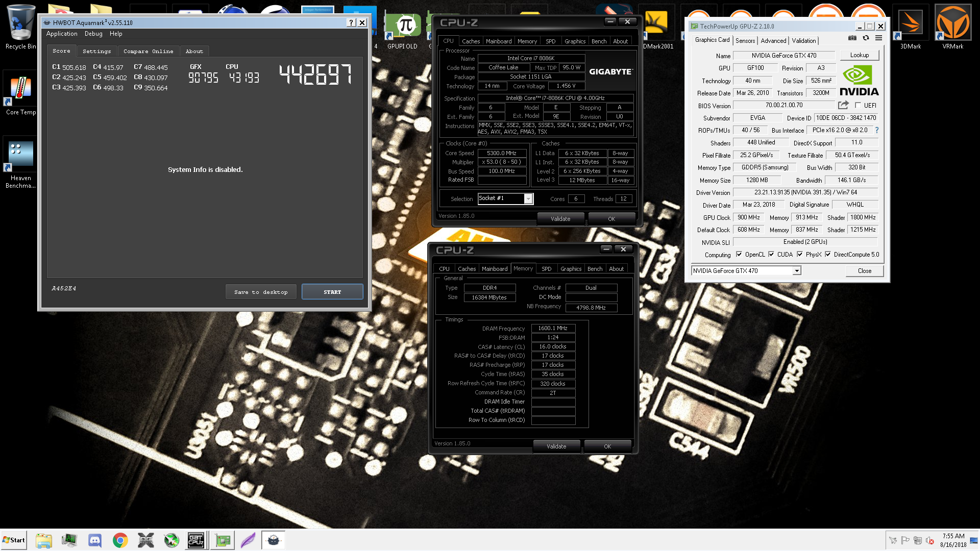Take a GPU-Z screenshot with camera icon
This screenshot has width=980, height=551.
click(852, 38)
